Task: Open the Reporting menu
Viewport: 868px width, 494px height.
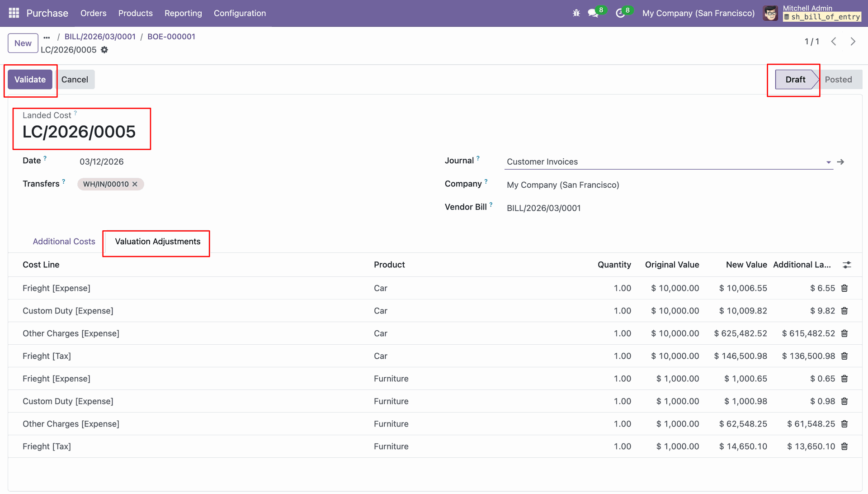Action: (x=183, y=13)
